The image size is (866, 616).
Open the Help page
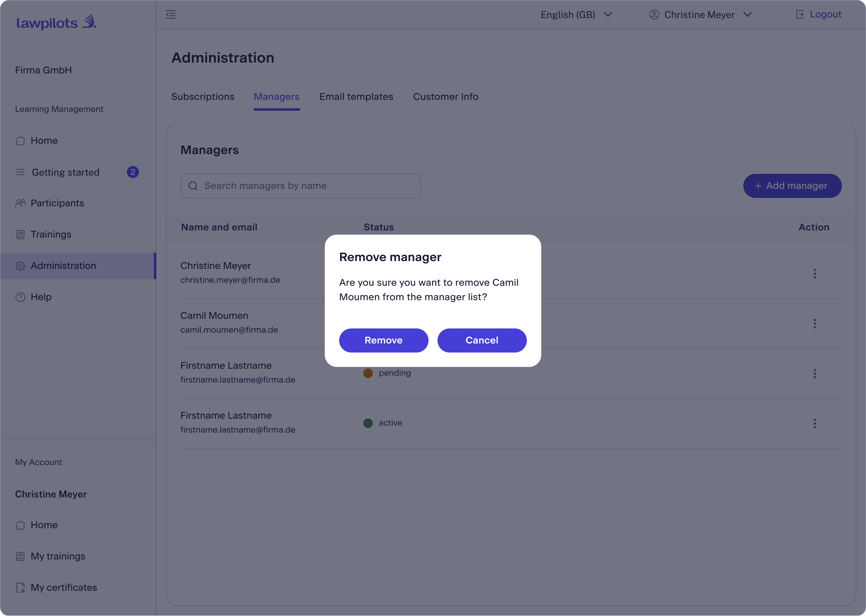click(41, 297)
